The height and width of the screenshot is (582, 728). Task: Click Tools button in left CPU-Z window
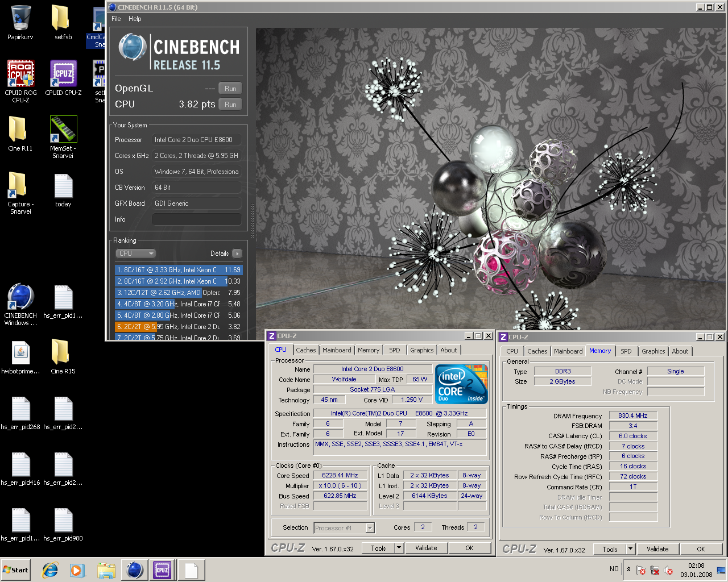[378, 548]
